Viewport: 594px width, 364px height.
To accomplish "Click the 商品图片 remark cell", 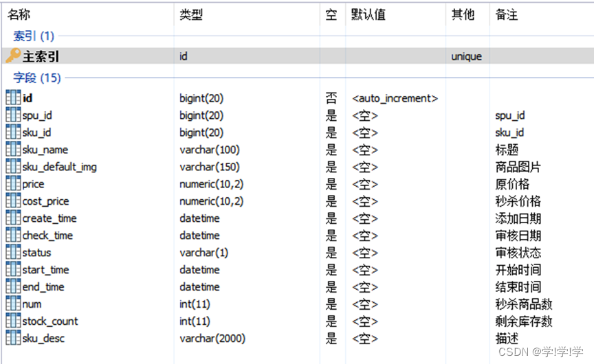I will [518, 167].
